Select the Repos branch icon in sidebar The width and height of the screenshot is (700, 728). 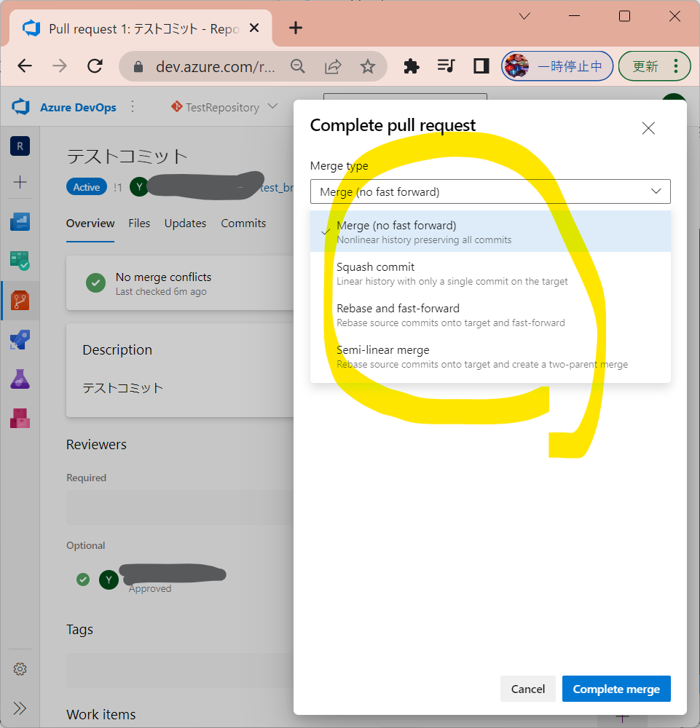coord(20,300)
